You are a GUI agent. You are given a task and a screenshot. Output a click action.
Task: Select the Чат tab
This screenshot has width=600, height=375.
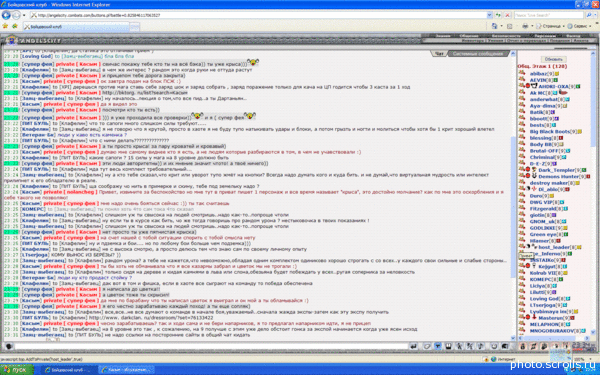pos(439,54)
